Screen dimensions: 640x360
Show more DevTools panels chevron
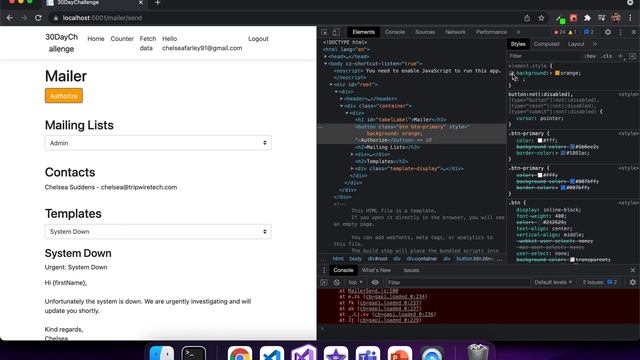coord(518,32)
